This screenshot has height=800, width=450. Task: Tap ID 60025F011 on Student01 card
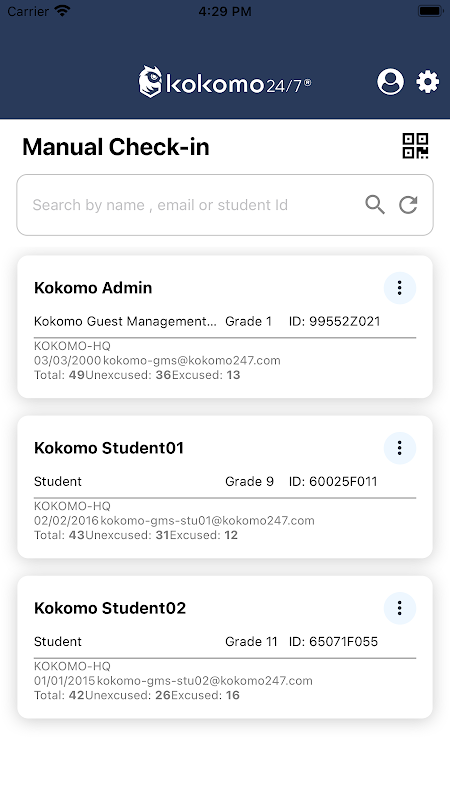click(x=333, y=482)
